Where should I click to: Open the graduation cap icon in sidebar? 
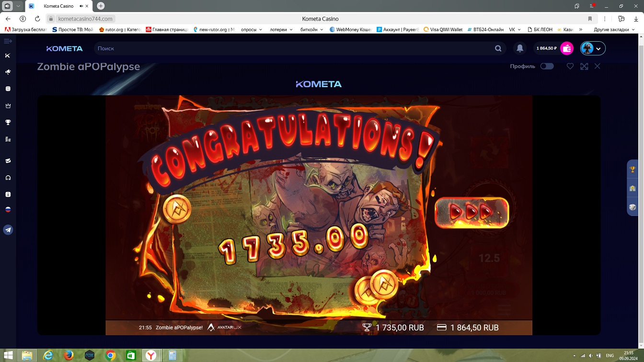coord(8,161)
